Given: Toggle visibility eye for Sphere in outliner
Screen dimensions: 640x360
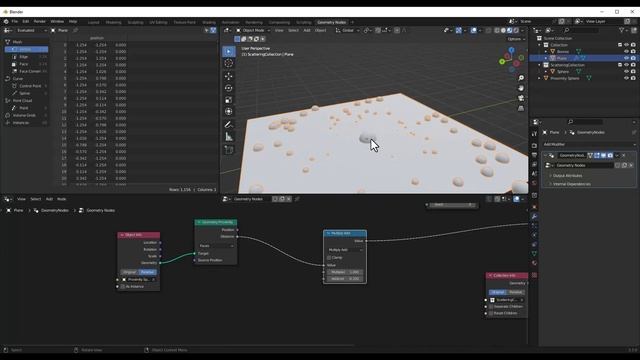Looking at the screenshot, I should 626,71.
